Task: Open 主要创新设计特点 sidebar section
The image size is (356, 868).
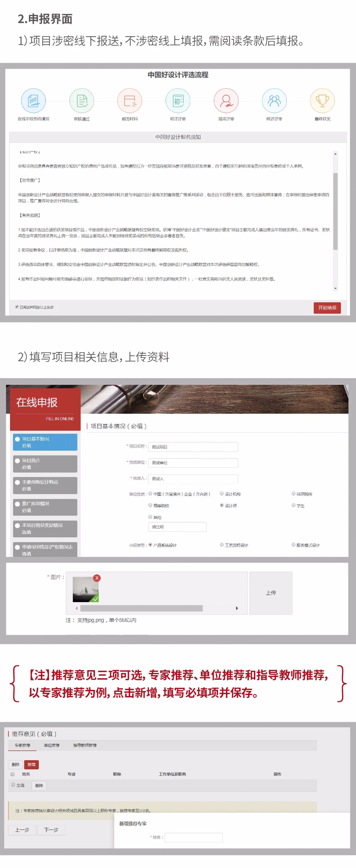Action: [x=45, y=485]
